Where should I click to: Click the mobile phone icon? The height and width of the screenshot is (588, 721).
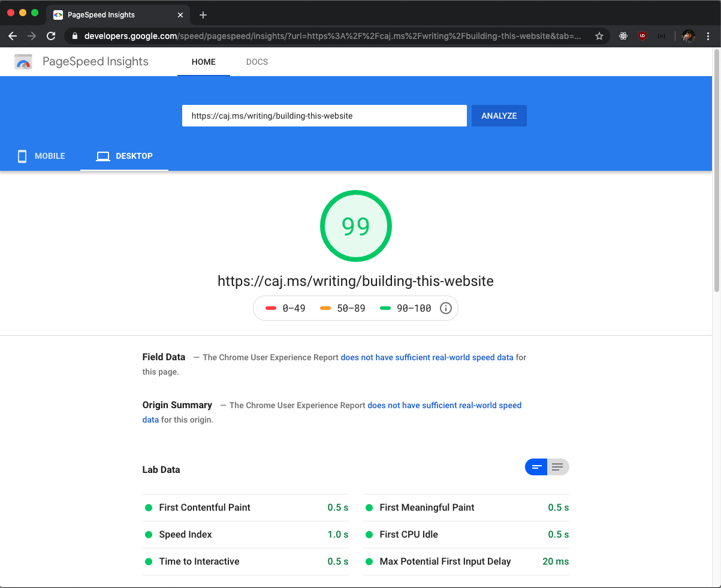pos(22,156)
